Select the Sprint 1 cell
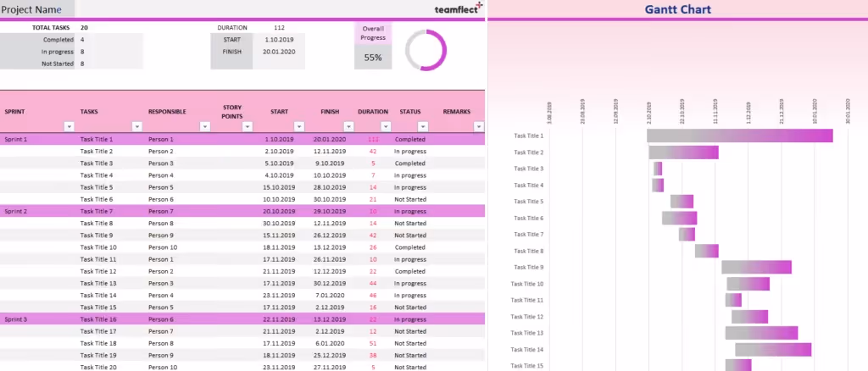Viewport: 868px width, 371px height. (x=16, y=139)
